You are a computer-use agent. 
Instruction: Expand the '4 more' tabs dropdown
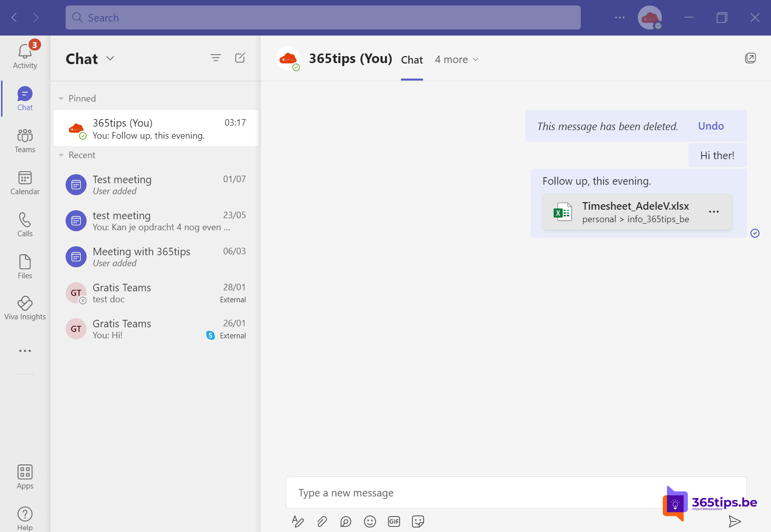point(457,60)
